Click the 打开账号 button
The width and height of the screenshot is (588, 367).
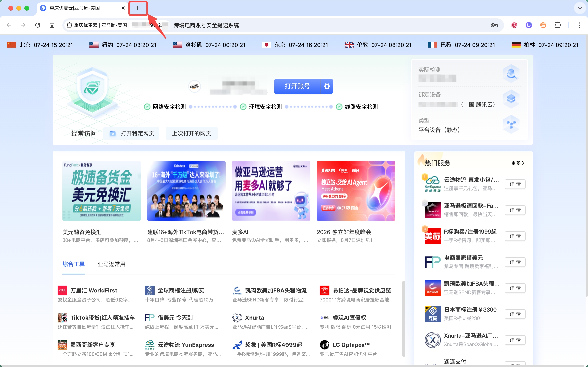[x=297, y=86]
